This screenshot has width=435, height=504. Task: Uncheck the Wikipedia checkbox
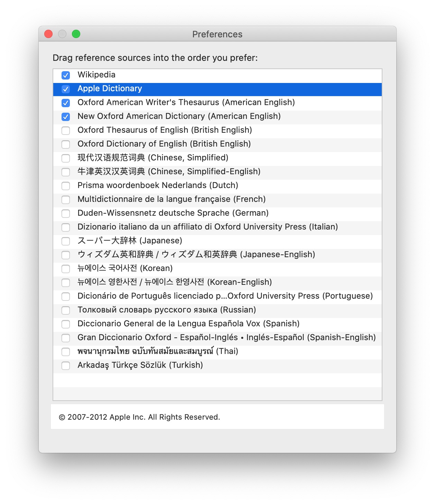[x=66, y=75]
